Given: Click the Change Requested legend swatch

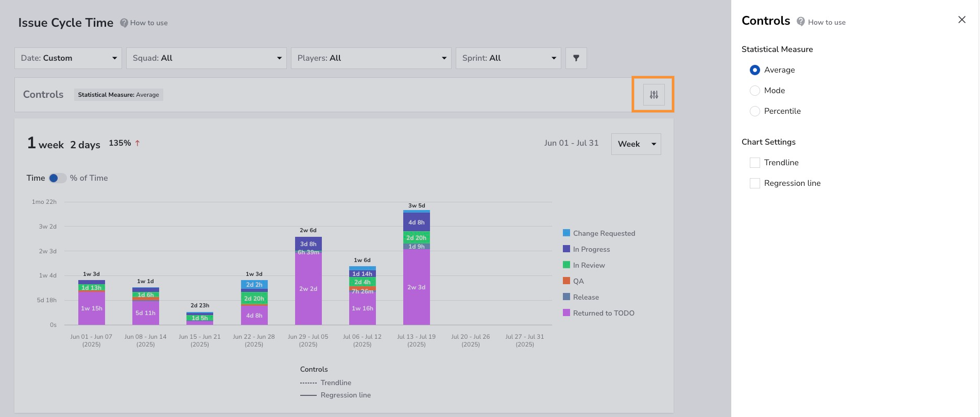Looking at the screenshot, I should click(566, 233).
